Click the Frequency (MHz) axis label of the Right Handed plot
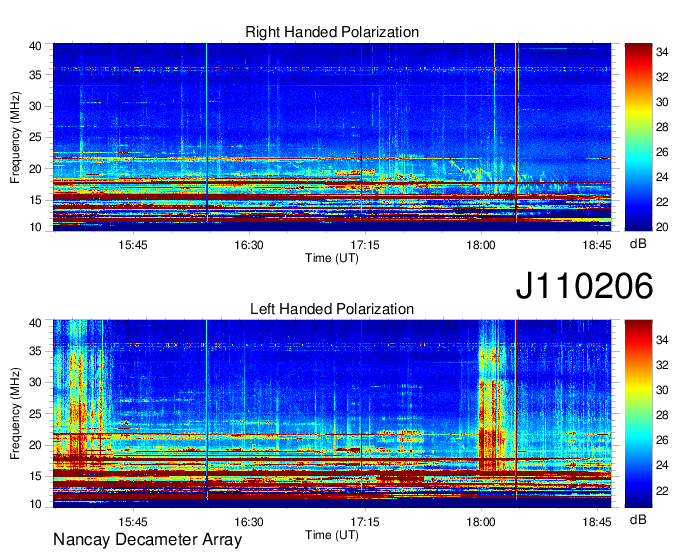680x552 pixels. click(15, 137)
